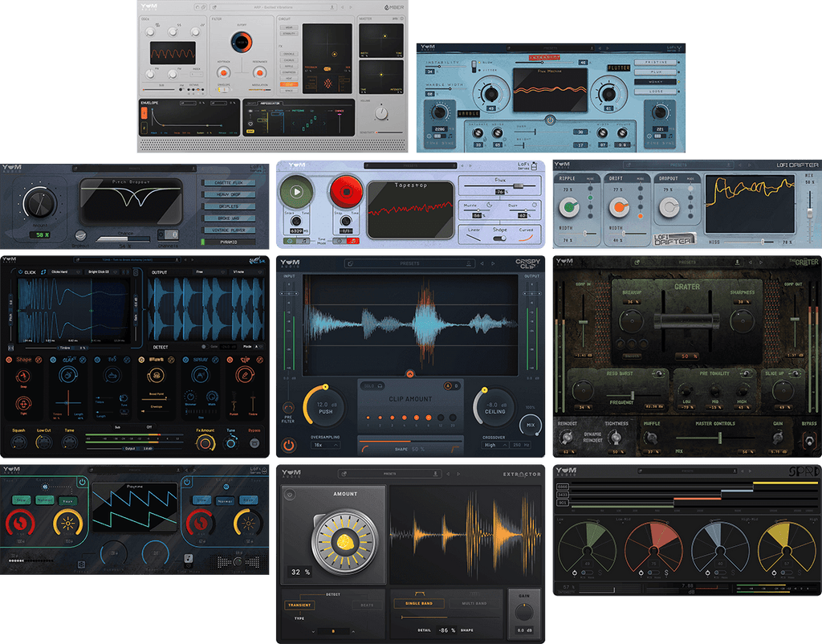Click the MIX knob in Crispy Clip

[531, 426]
